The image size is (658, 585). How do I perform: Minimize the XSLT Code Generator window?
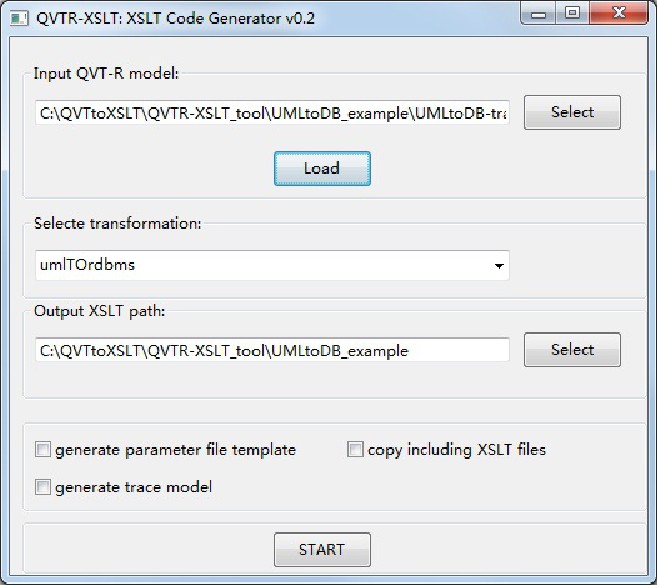(539, 14)
